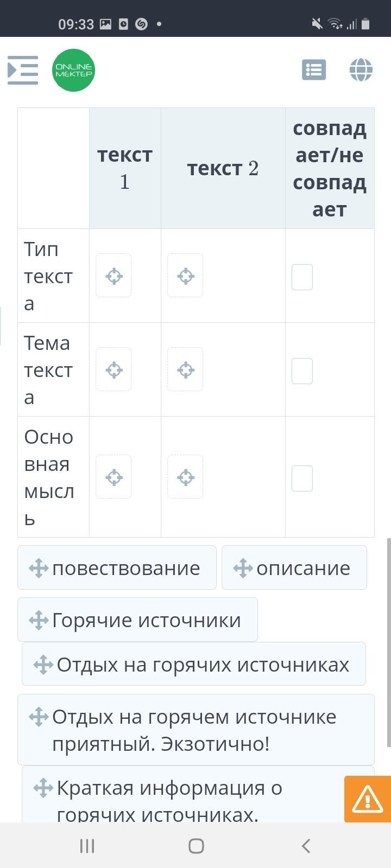The width and height of the screenshot is (391, 868).
Task: Open the Android recent apps button
Action: 87,845
